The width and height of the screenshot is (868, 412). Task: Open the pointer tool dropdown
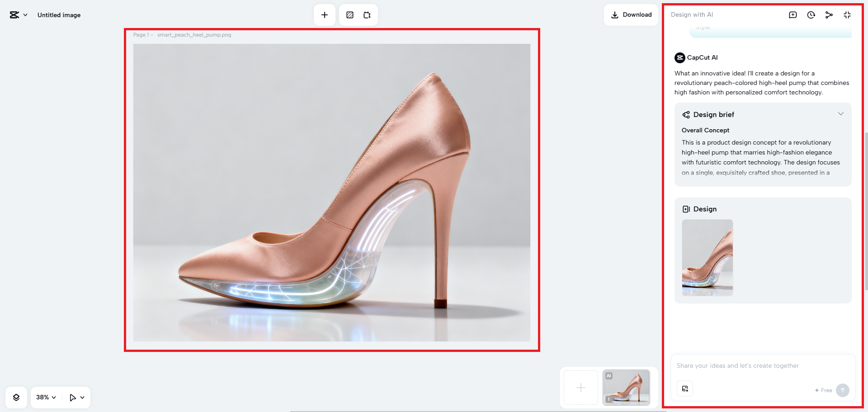[x=77, y=398]
